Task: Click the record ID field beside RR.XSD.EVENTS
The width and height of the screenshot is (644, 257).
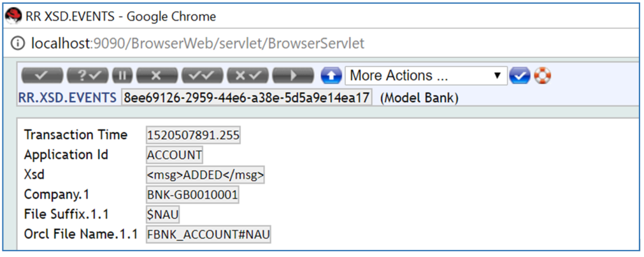Action: pyautogui.click(x=247, y=98)
